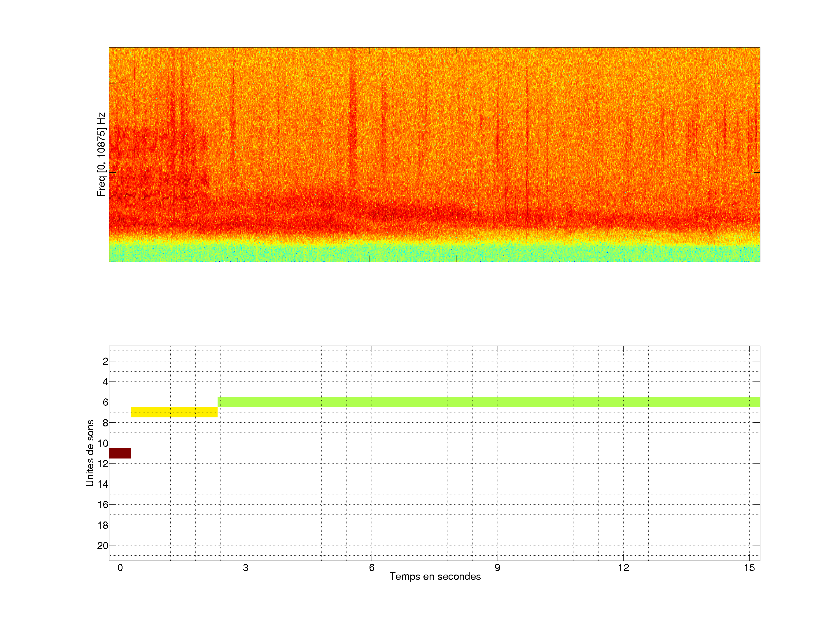Click the y-axis tick label 6
Viewport: 840px width, 630px height.
(105, 402)
